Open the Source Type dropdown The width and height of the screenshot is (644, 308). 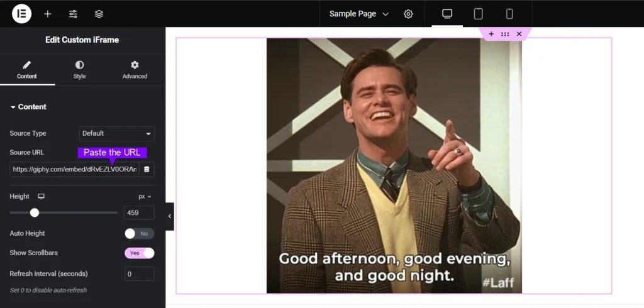[x=116, y=133]
